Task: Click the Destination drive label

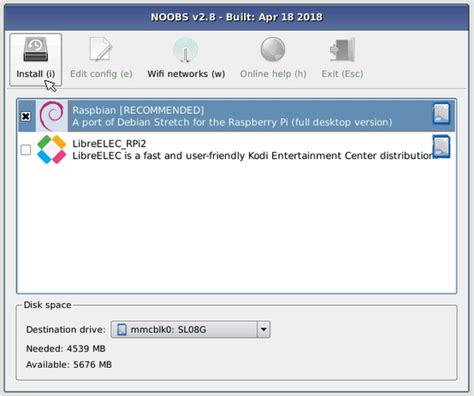Action: point(66,330)
